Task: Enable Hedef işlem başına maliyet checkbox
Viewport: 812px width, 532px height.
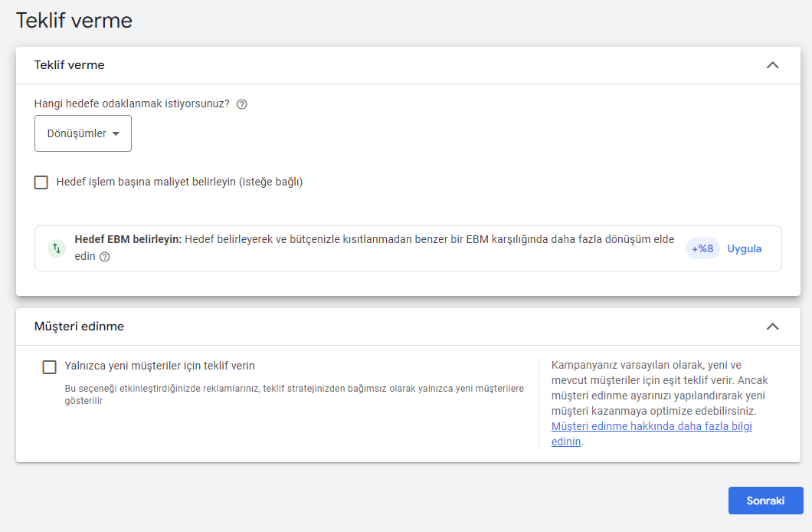Action: pyautogui.click(x=41, y=182)
